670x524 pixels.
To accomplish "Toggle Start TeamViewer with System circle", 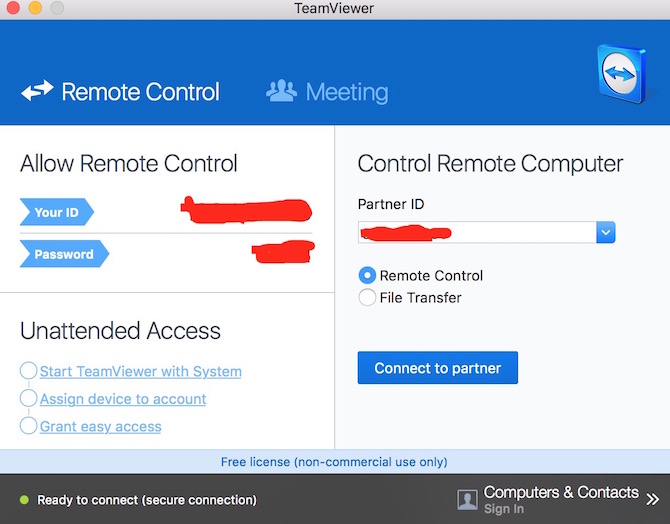I will click(x=29, y=371).
